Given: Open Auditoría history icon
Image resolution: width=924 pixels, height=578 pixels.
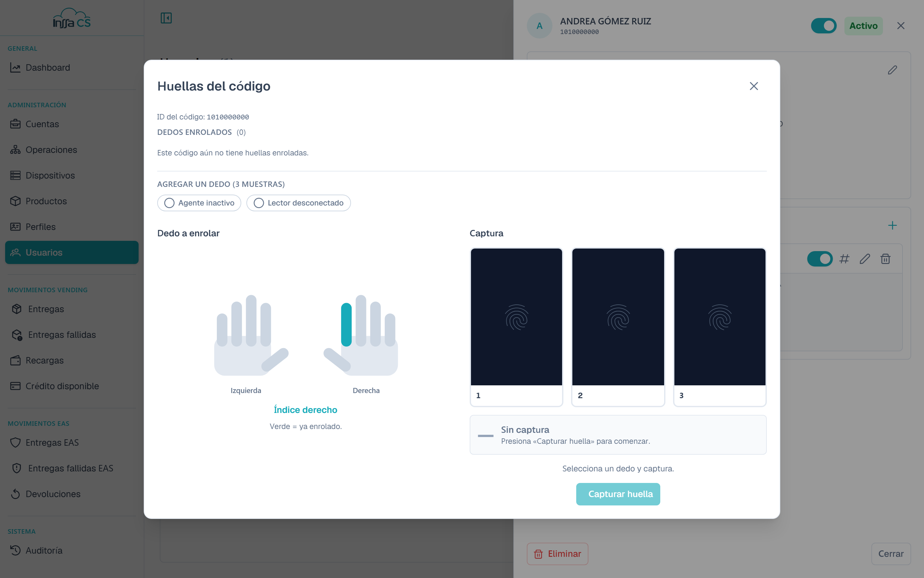Looking at the screenshot, I should [15, 550].
